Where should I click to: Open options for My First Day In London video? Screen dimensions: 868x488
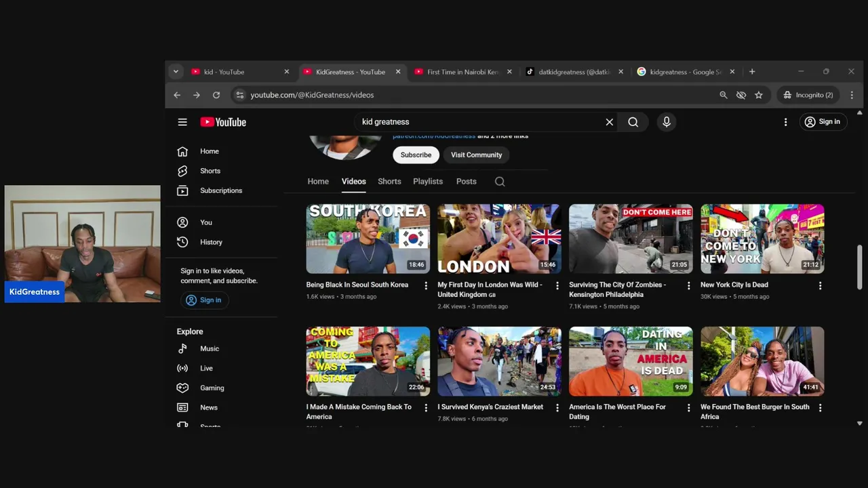pos(557,285)
